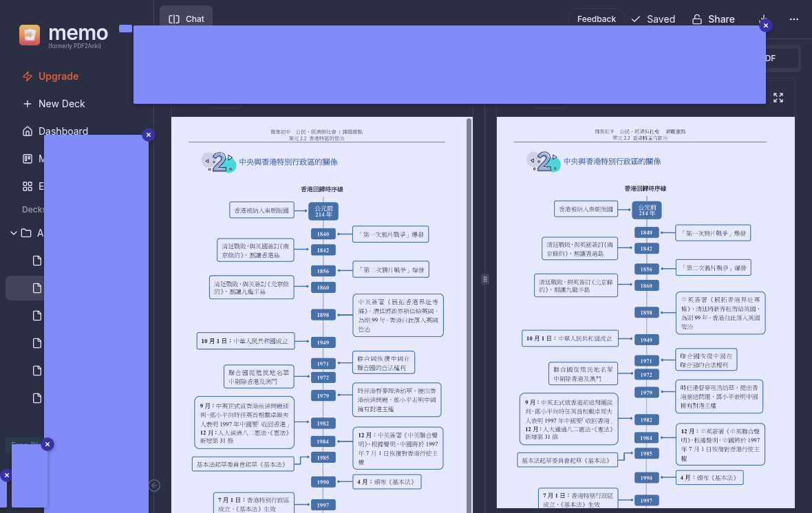Open the first file under the folder
The image size is (812, 513).
39,261
